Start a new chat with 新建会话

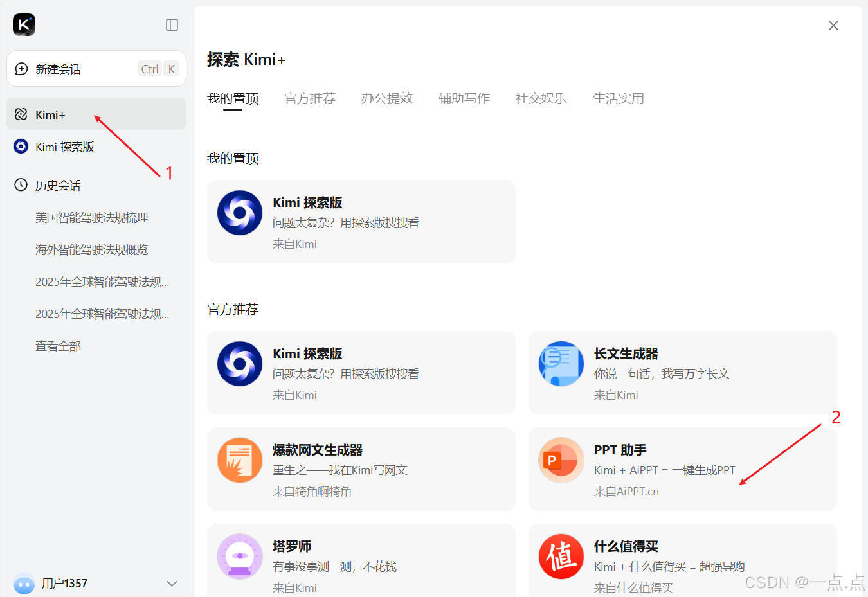(96, 69)
